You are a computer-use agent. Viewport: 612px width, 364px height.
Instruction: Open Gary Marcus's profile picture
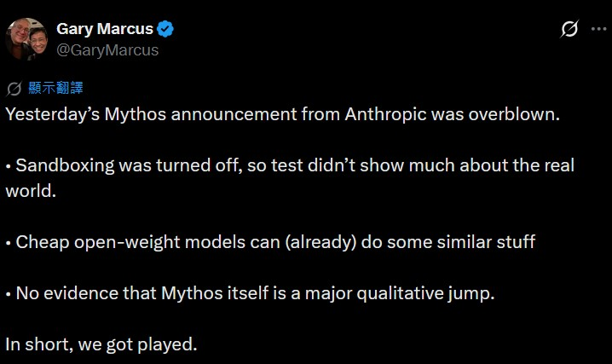click(x=26, y=38)
